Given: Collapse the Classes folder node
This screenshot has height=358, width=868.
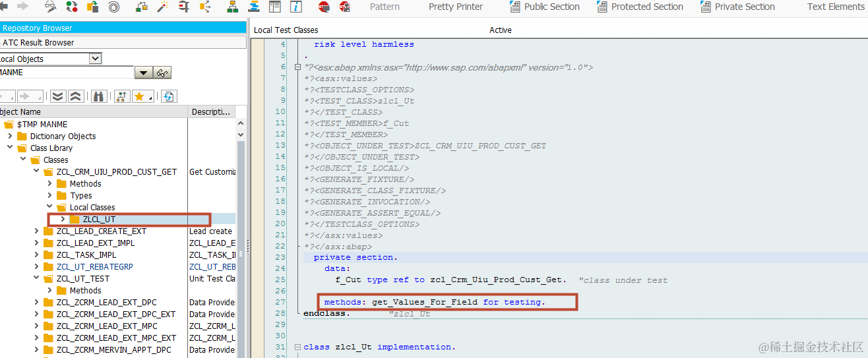Looking at the screenshot, I should [23, 160].
